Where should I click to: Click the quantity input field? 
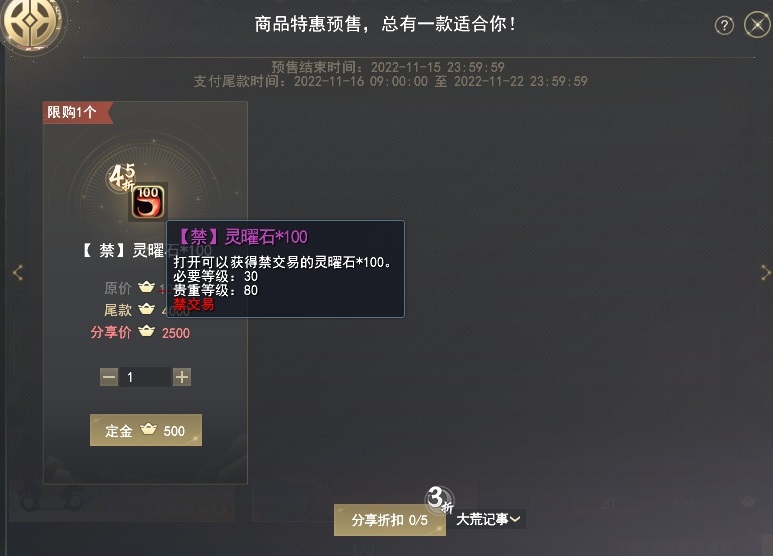click(145, 378)
